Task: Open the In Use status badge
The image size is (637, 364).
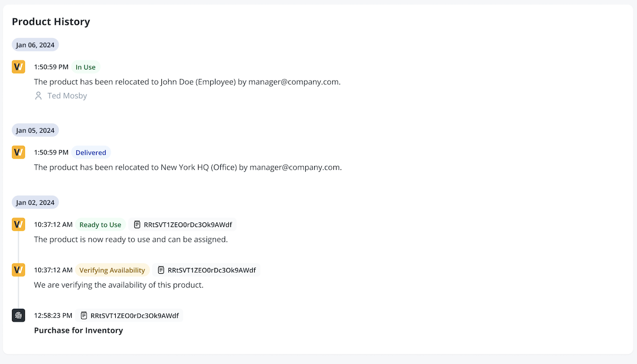Action: 85,67
